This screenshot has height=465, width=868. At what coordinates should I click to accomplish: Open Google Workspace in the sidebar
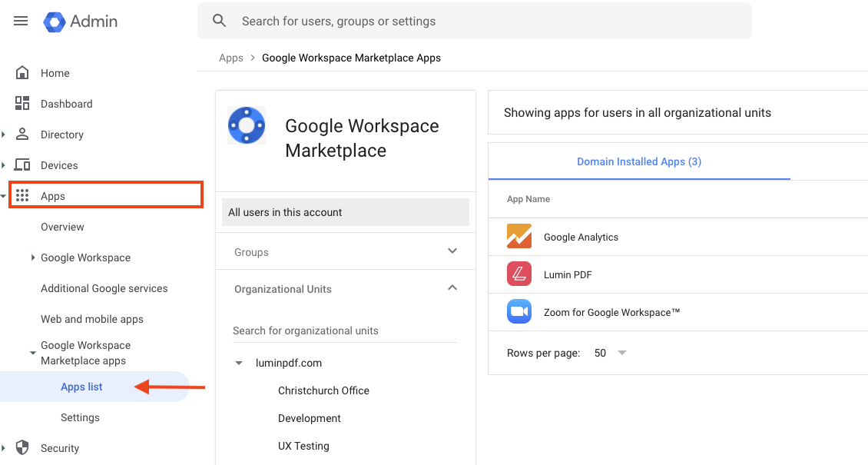coord(86,257)
